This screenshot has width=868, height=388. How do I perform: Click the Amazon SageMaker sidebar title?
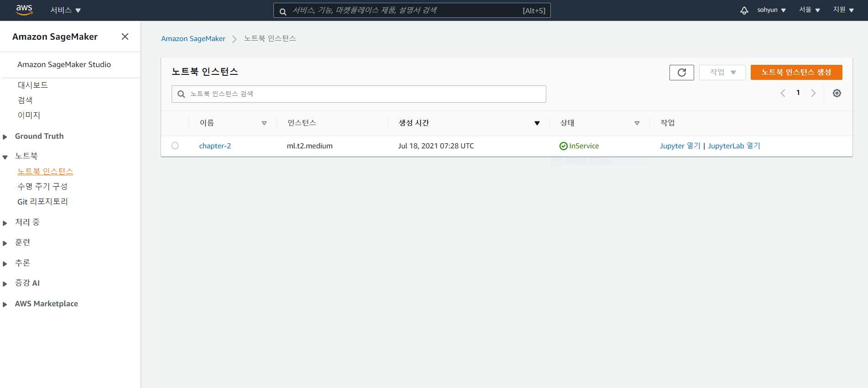coord(55,37)
